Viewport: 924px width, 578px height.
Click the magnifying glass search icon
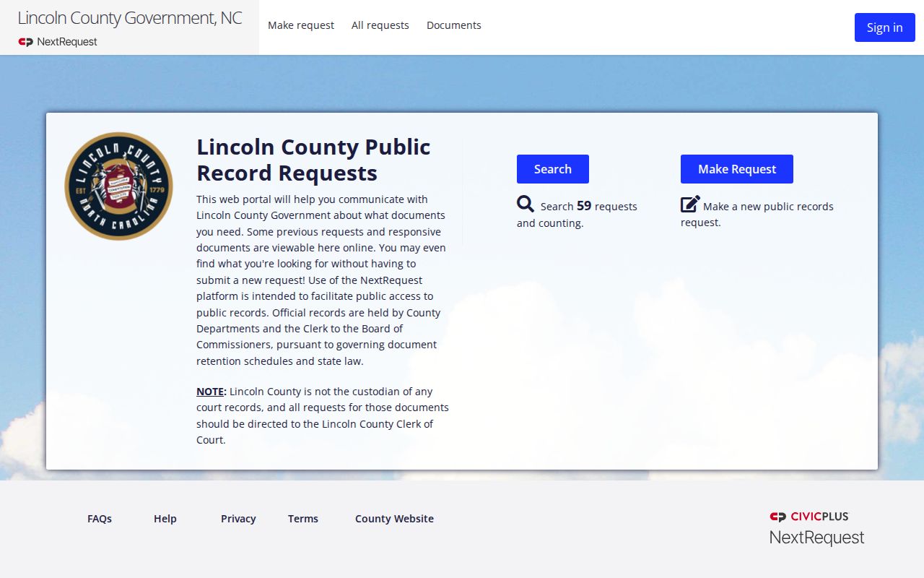pos(526,204)
